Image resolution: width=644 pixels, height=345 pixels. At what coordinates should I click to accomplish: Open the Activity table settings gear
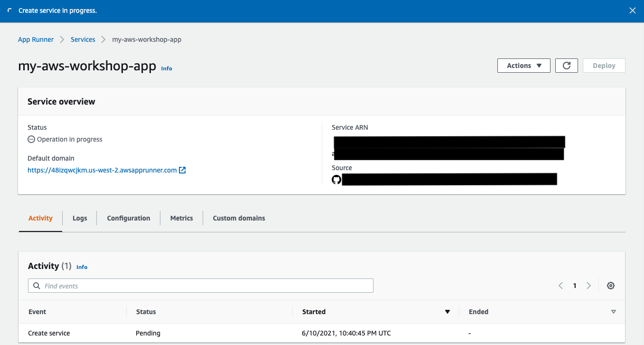click(611, 286)
